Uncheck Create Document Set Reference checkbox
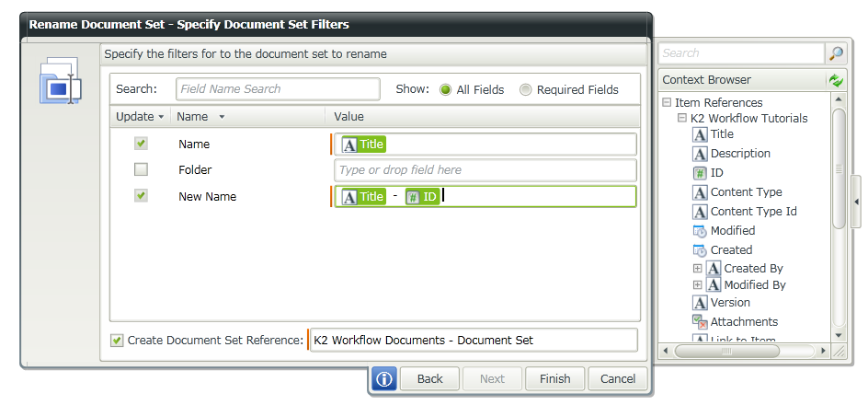The image size is (868, 405). tap(117, 341)
